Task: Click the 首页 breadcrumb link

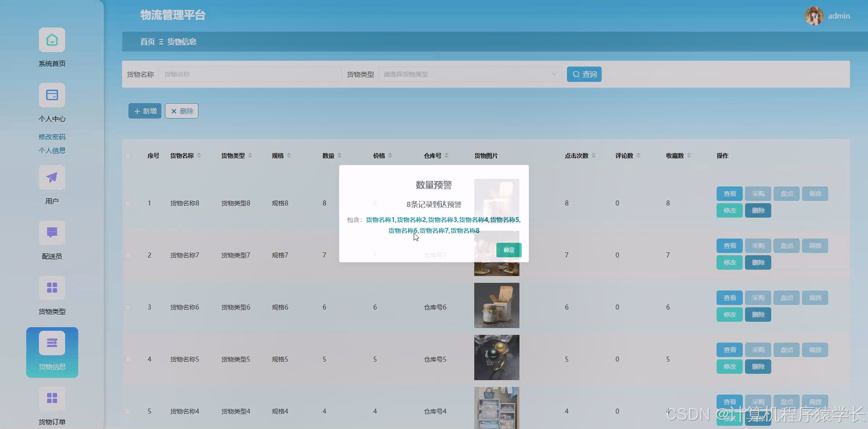Action: coord(147,42)
